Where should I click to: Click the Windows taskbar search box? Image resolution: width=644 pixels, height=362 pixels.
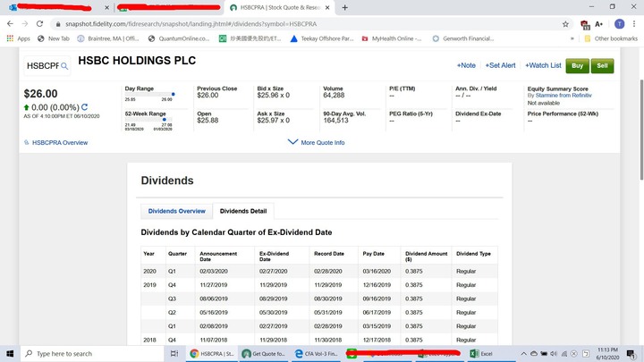92,354
